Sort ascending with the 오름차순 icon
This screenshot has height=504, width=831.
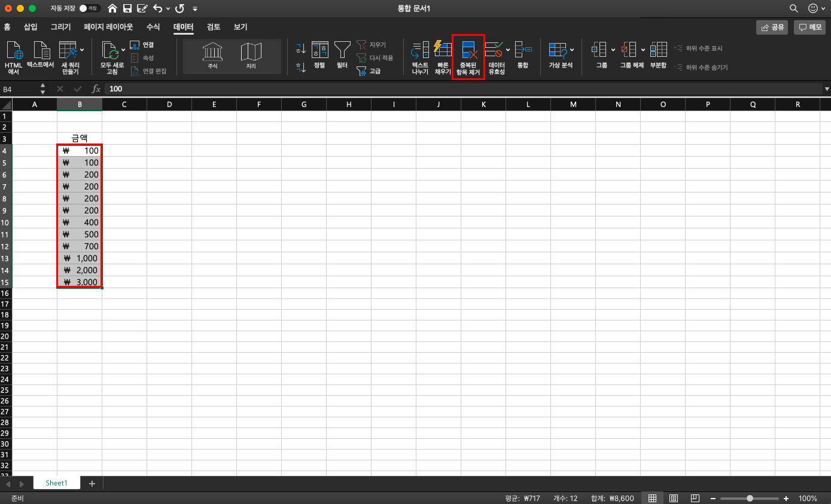[300, 48]
